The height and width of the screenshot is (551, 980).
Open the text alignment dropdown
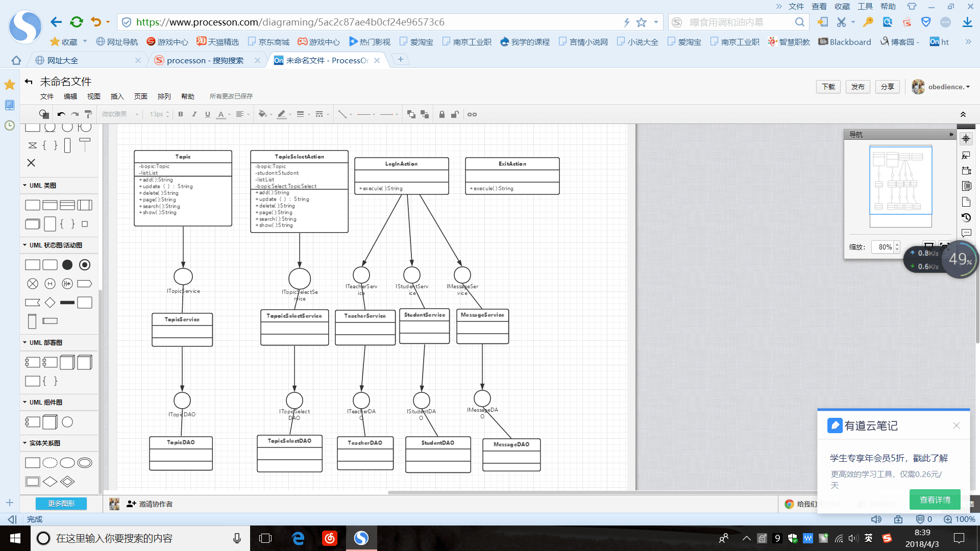[242, 114]
